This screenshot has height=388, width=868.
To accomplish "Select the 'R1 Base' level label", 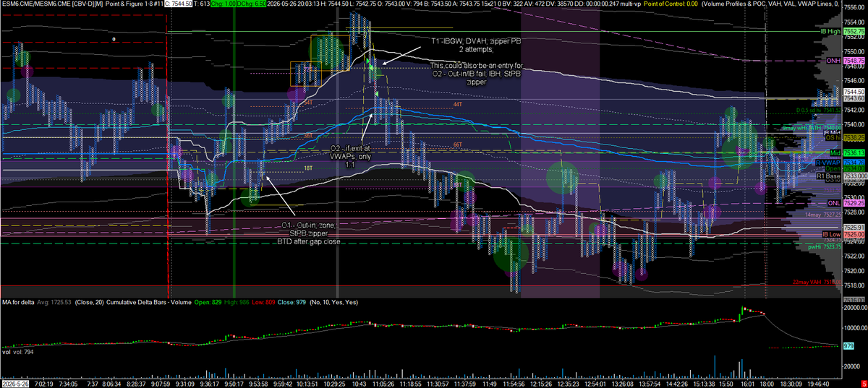I will [829, 176].
